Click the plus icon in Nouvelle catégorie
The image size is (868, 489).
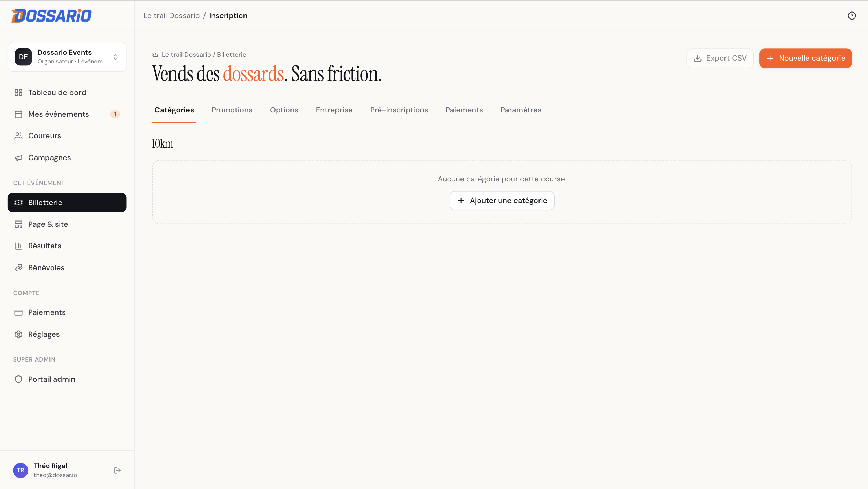[x=770, y=59]
